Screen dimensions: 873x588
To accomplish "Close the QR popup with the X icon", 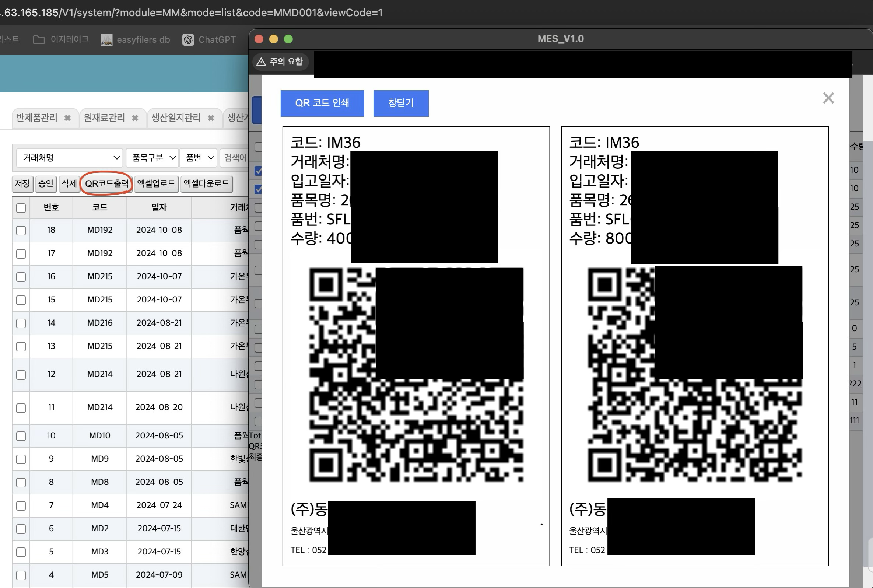I will (828, 98).
